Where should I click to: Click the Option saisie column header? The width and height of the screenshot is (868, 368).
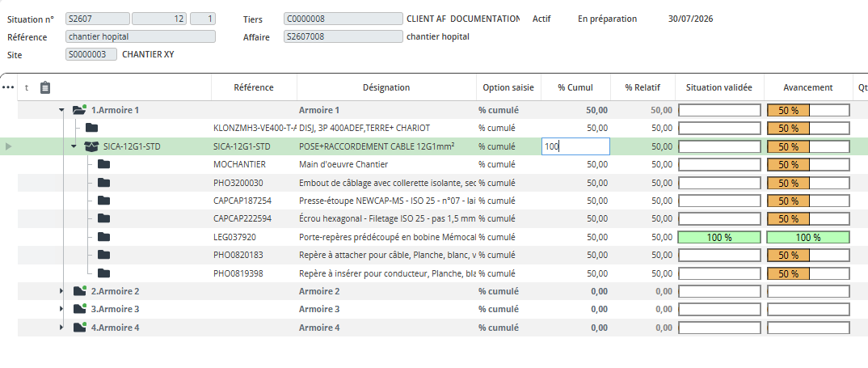coord(508,87)
